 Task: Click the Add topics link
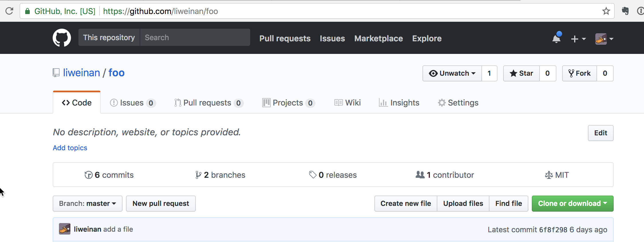click(x=70, y=148)
